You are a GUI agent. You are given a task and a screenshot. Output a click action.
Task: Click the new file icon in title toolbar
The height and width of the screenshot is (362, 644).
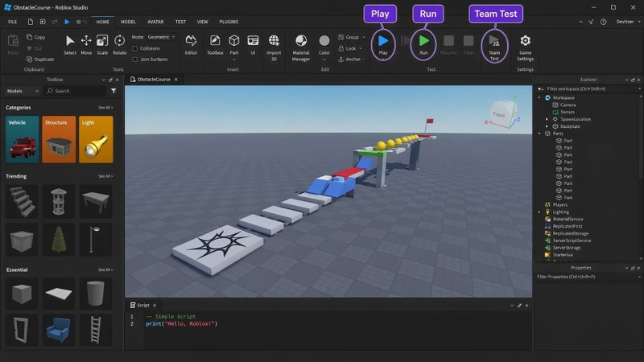31,22
